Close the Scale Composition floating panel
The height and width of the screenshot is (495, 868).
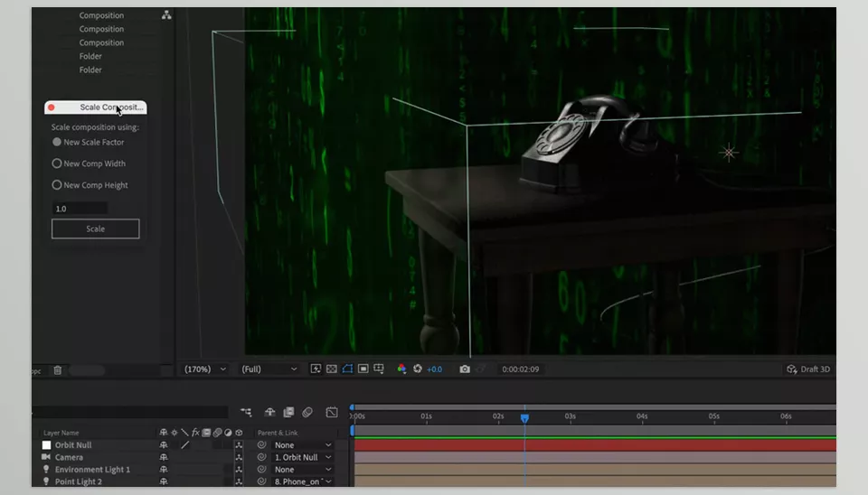[x=52, y=107]
